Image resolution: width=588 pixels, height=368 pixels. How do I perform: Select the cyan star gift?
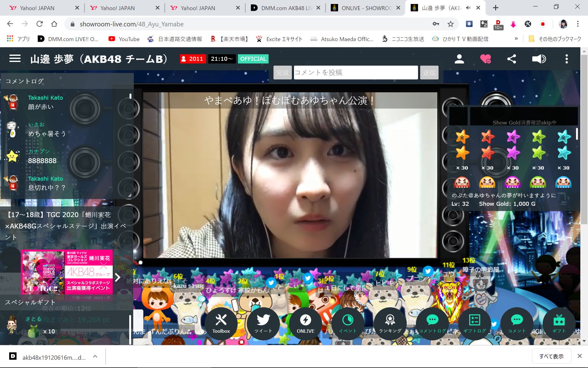pyautogui.click(x=563, y=152)
